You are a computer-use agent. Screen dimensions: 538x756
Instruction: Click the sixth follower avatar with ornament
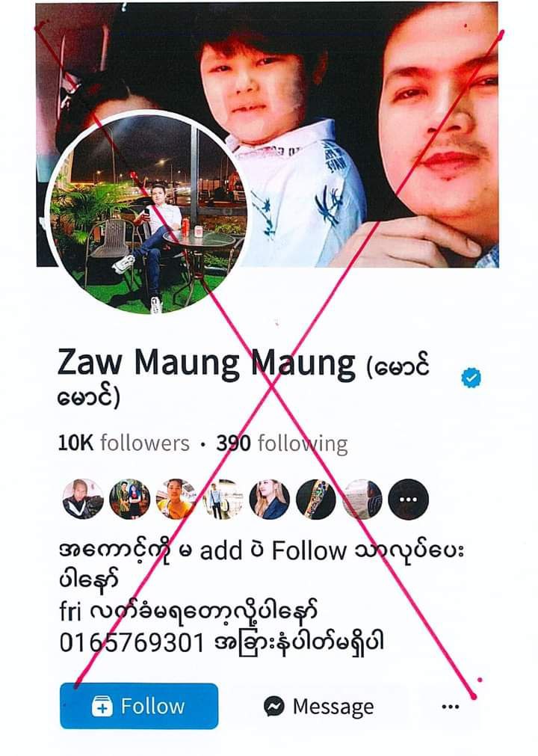(x=316, y=499)
